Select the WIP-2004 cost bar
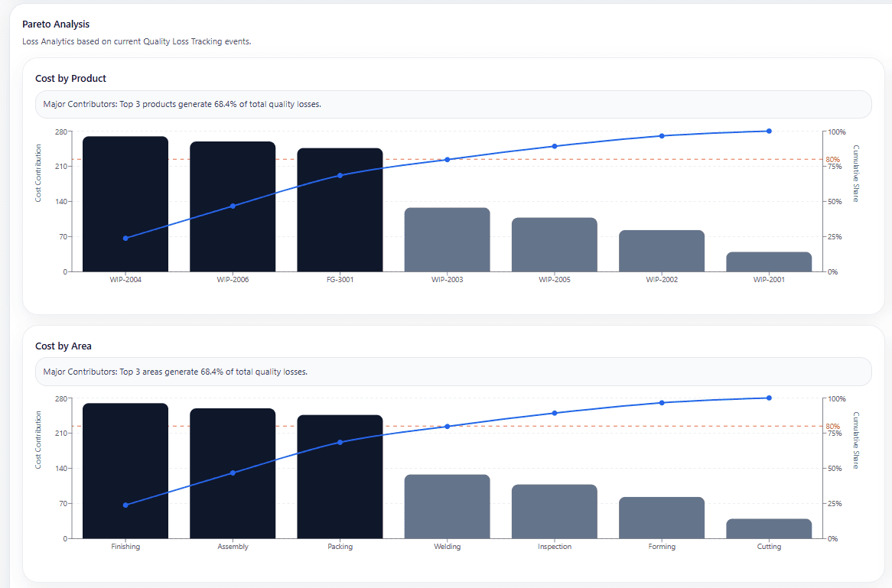Image resolution: width=892 pixels, height=588 pixels. (x=125, y=203)
